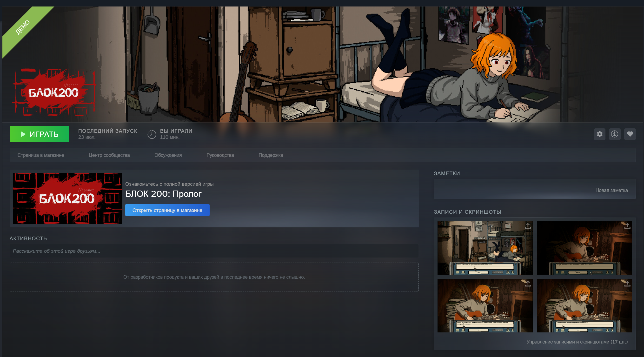Open the Страница в магазине tab
The height and width of the screenshot is (357, 644).
[x=41, y=155]
